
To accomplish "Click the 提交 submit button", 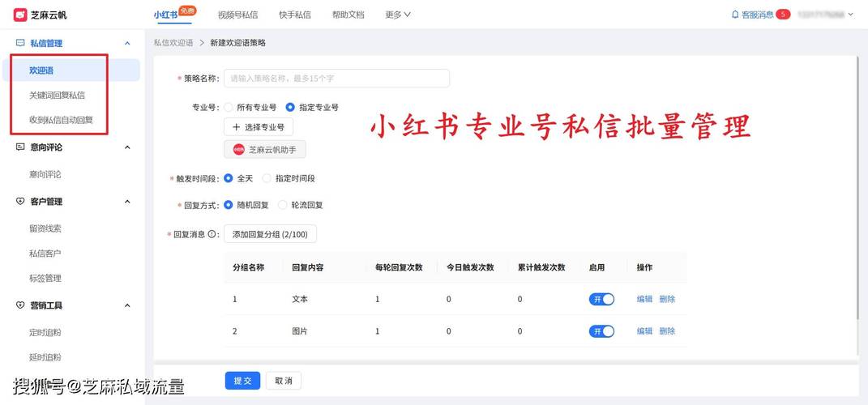I will [242, 381].
